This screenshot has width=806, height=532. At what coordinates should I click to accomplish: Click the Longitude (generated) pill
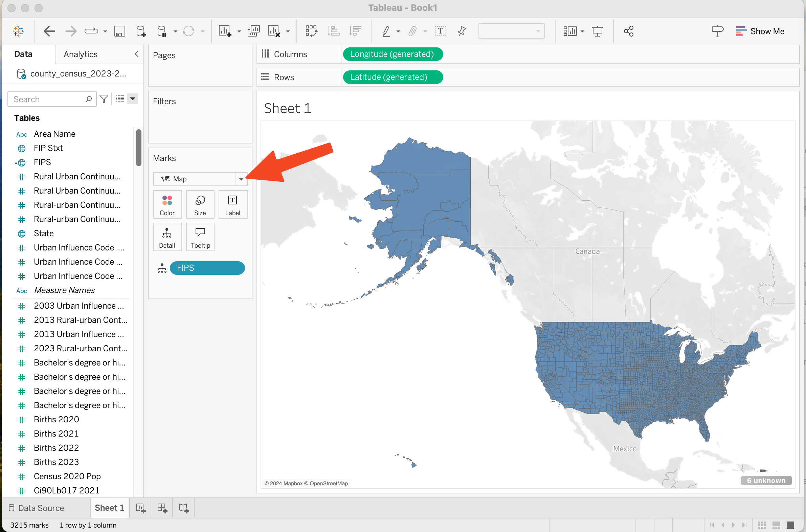tap(393, 54)
